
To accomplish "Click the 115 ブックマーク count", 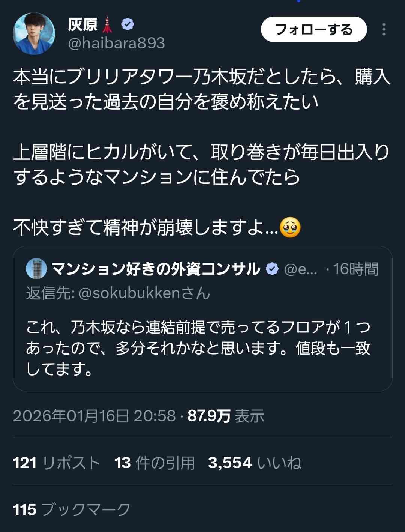I will tap(71, 510).
